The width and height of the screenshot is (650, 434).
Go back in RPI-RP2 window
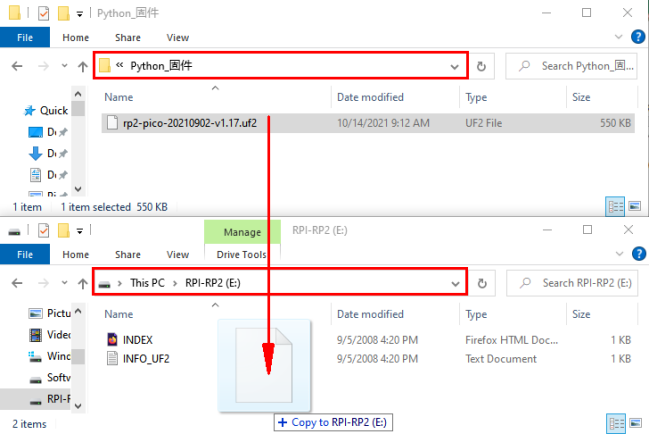pyautogui.click(x=17, y=283)
